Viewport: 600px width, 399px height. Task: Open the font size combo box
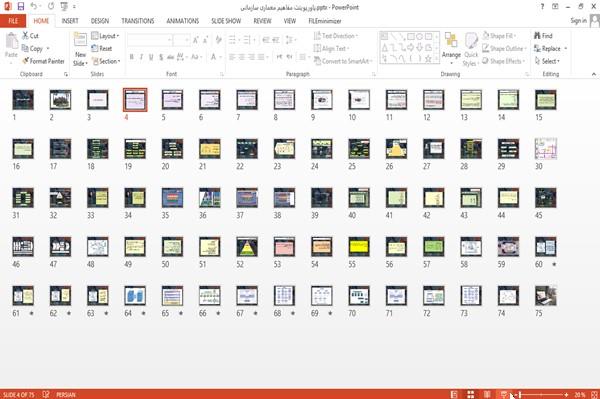pos(181,39)
